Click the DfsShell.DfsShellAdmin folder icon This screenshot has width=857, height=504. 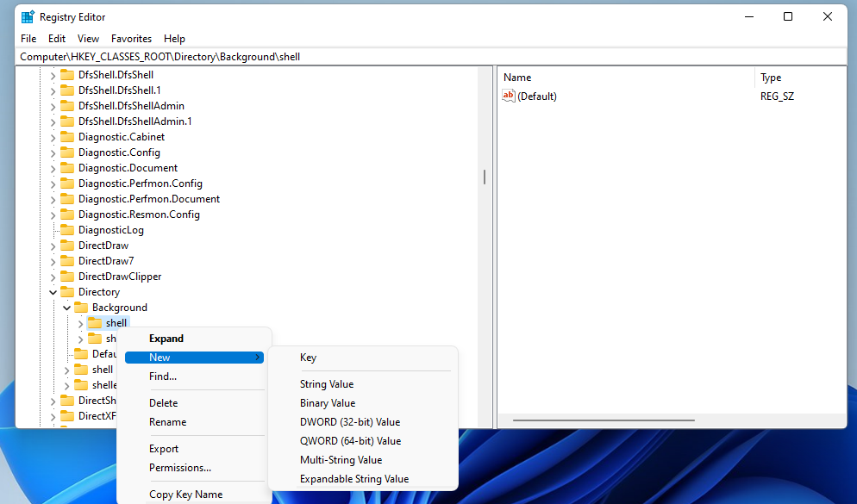coord(67,105)
